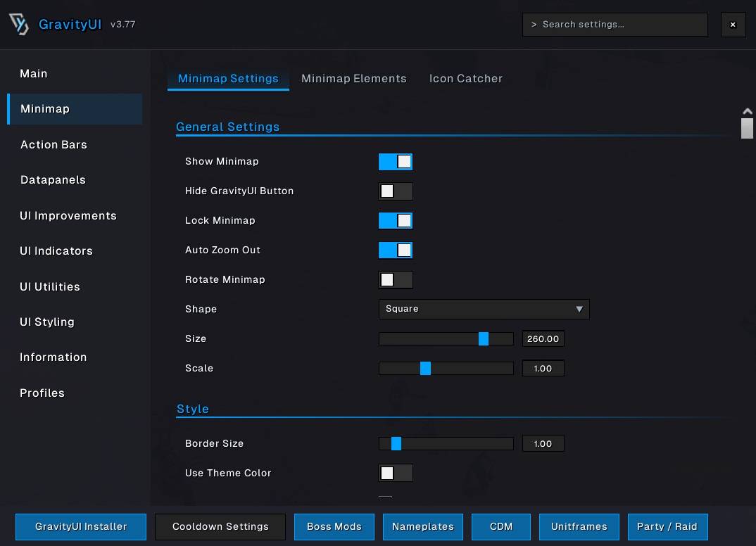Turn off Auto Zoom Out switch
Viewport: 756px width, 546px height.
(396, 250)
